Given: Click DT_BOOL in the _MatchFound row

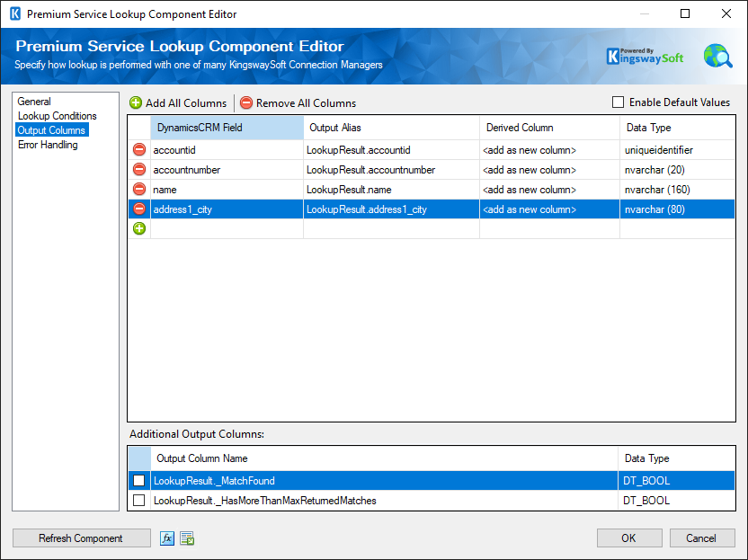Looking at the screenshot, I should click(x=676, y=480).
